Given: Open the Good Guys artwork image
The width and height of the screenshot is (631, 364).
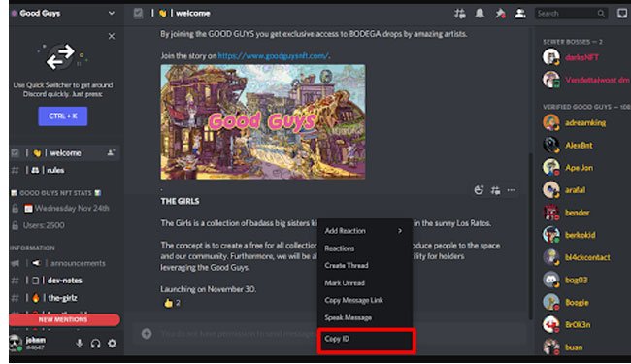Looking at the screenshot, I should (263, 122).
